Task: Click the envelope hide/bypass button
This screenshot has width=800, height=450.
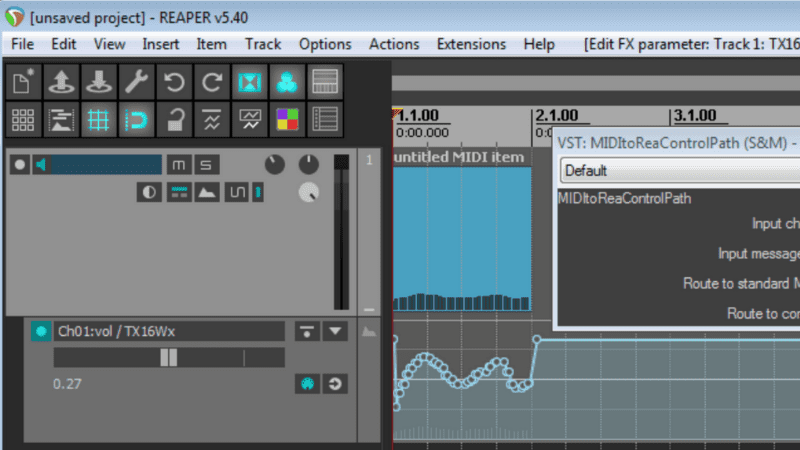Action: pyautogui.click(x=307, y=332)
